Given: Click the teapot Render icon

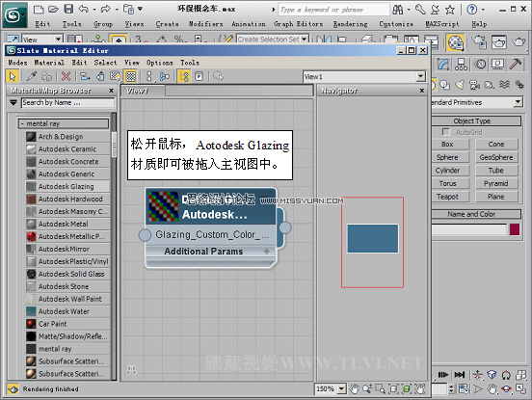Looking at the screenshot, I should [519, 42].
